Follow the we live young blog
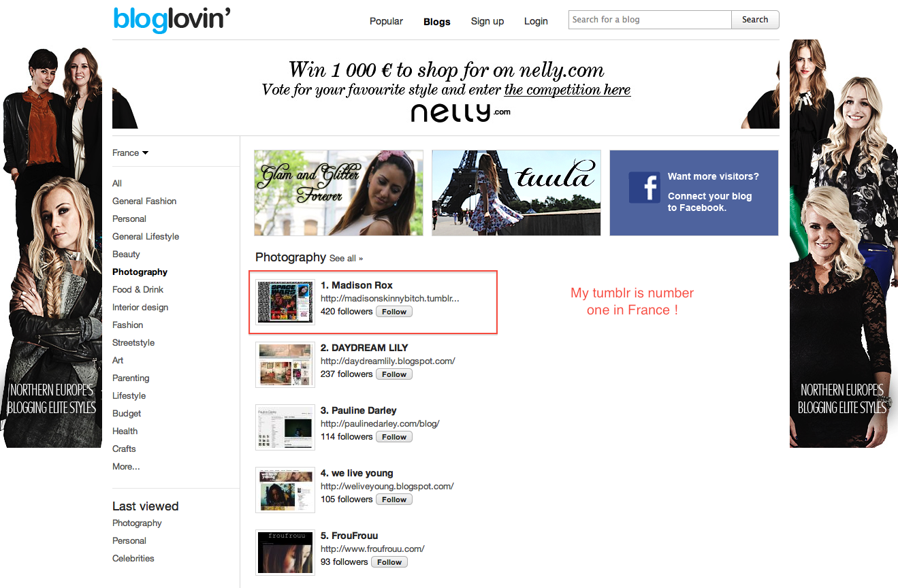Viewport: 898px width, 588px height. pyautogui.click(x=394, y=500)
